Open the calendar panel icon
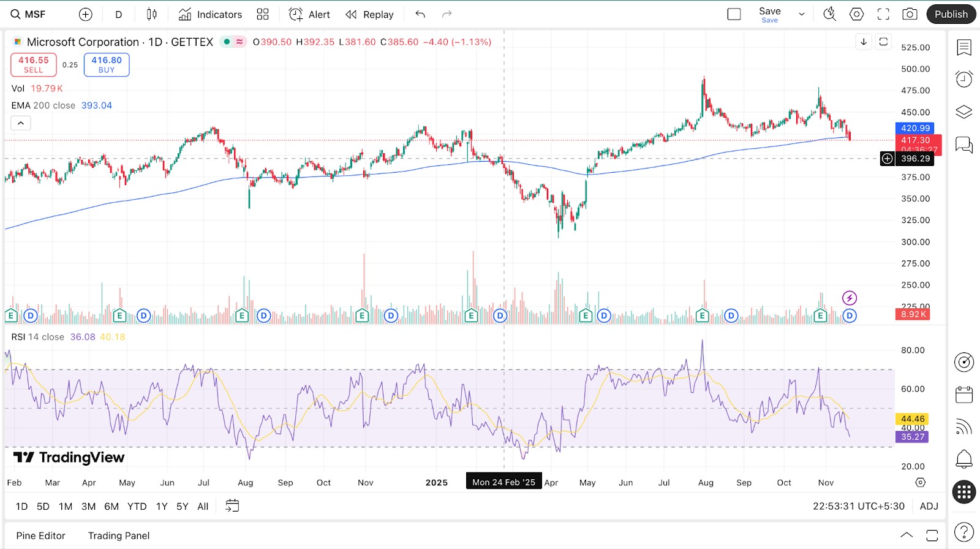 point(964,394)
